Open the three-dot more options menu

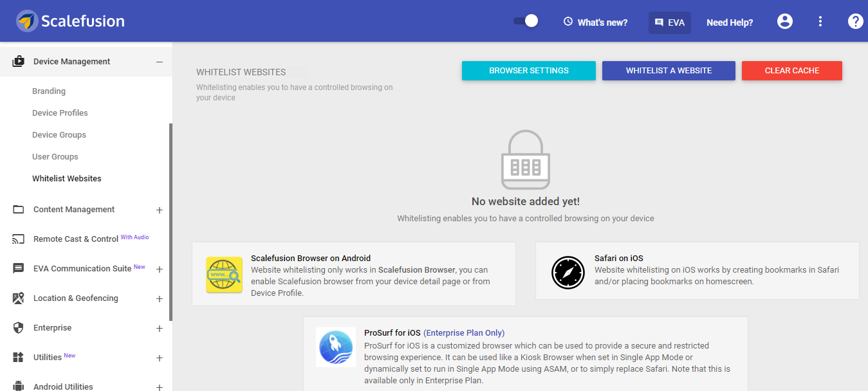[x=820, y=21]
